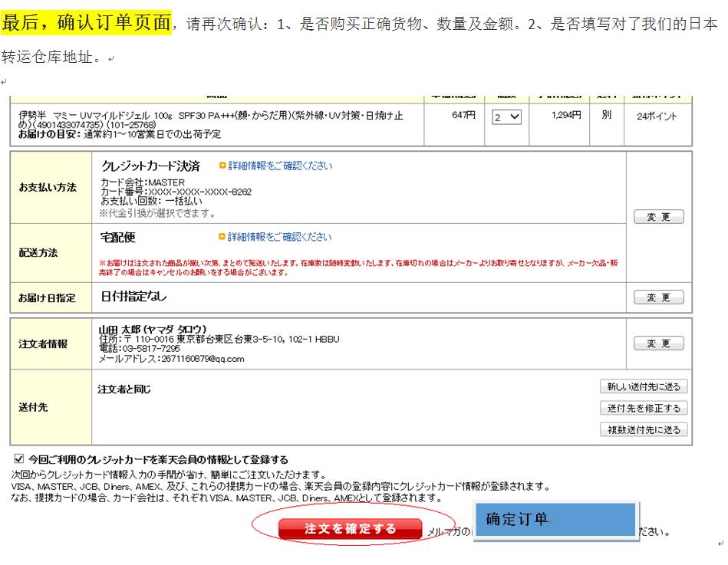Click 送付先を修正する button
The width and height of the screenshot is (728, 565).
644,408
